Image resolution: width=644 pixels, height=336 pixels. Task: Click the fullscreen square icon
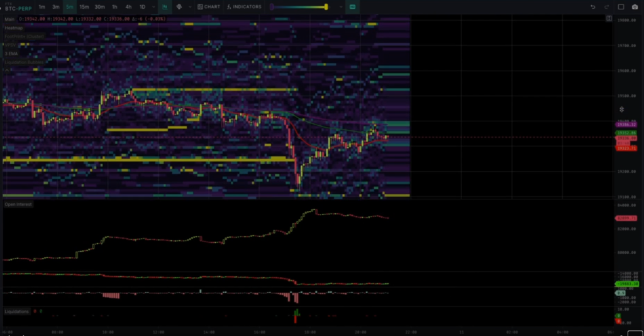coord(621,7)
